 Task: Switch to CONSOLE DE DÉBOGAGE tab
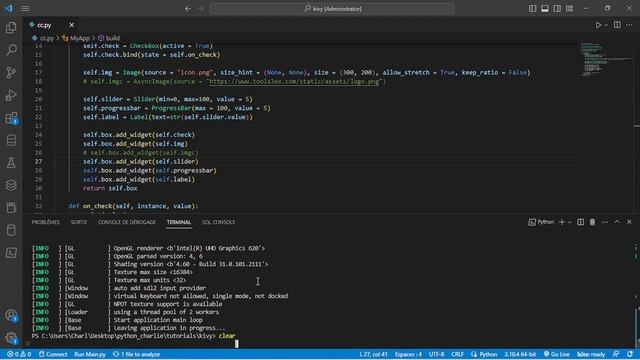127,222
